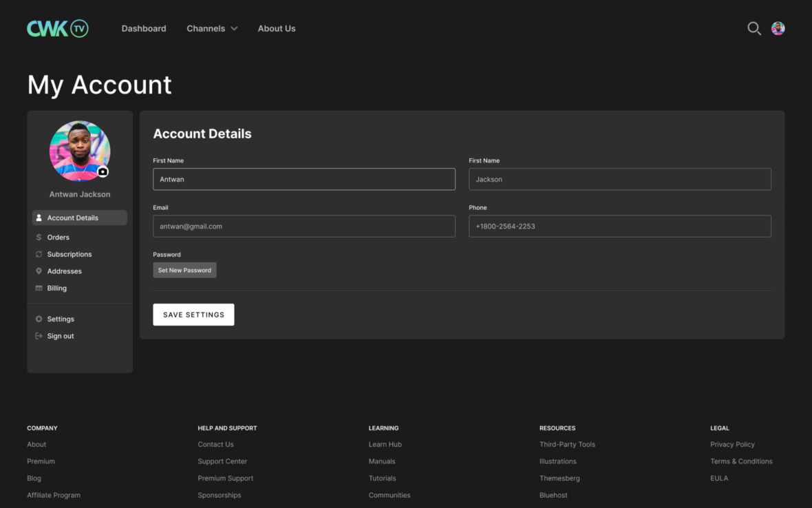
Task: Click the Billing credit card icon
Action: [37, 288]
